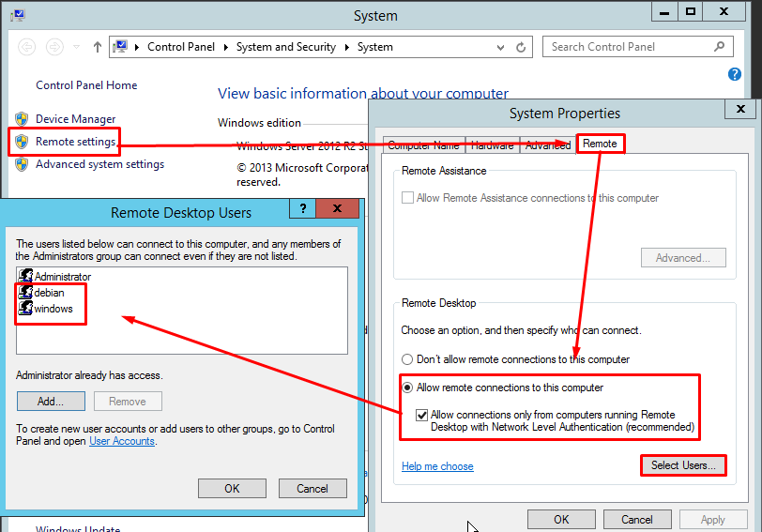The height and width of the screenshot is (532, 762).
Task: Expand arrow after System and Security breadcrumb
Action: tap(346, 47)
